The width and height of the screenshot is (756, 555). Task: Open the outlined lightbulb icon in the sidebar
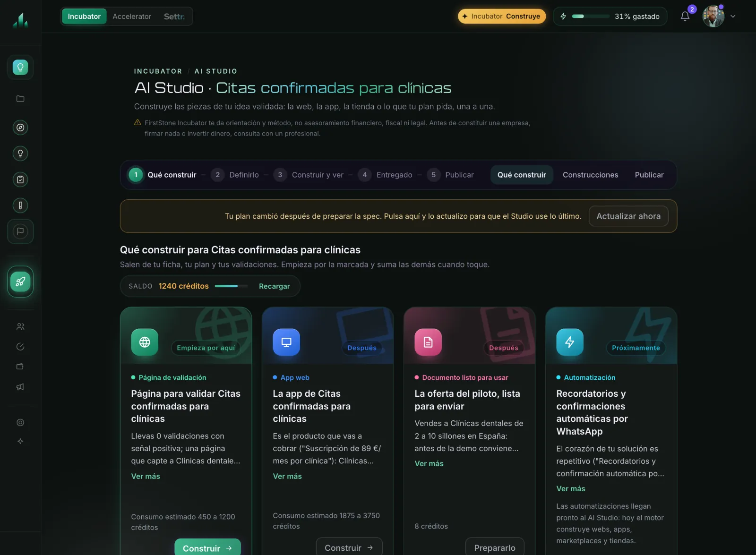pos(20,154)
